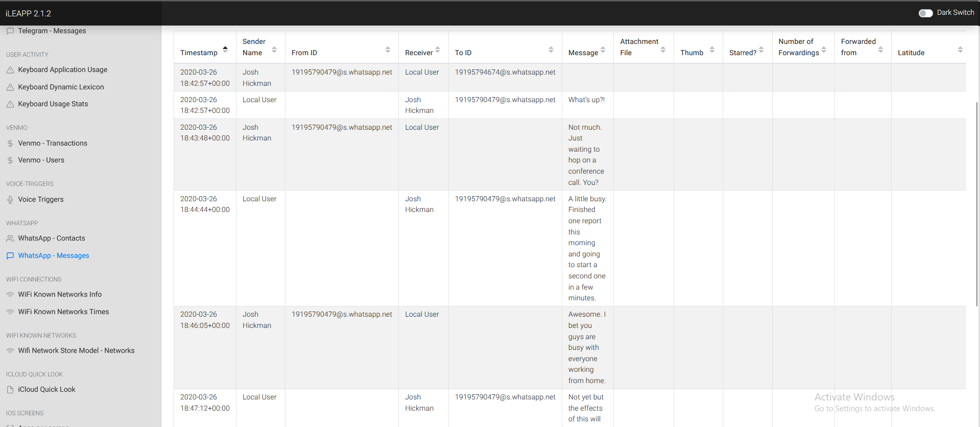Sort table by Starred? column
980x427 pixels.
point(747,48)
